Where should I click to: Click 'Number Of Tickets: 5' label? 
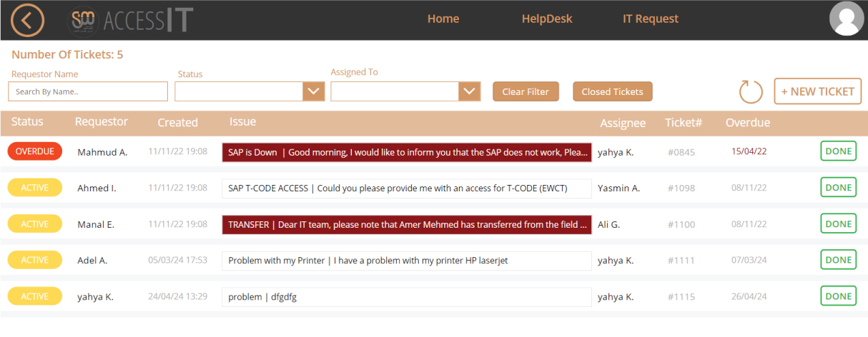coord(67,55)
